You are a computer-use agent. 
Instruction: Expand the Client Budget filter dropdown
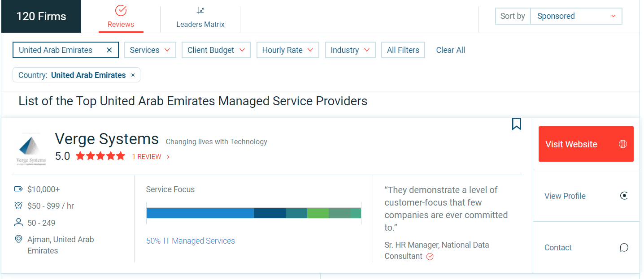[216, 50]
